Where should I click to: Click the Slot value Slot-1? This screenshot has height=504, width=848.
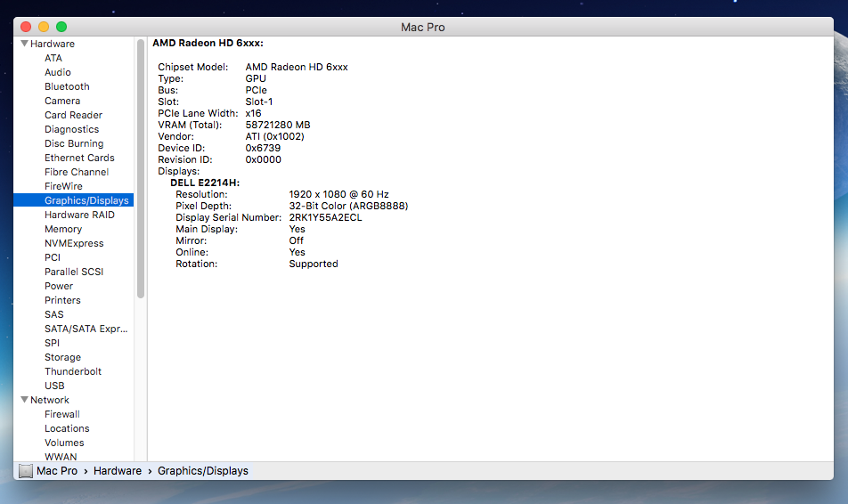[259, 102]
